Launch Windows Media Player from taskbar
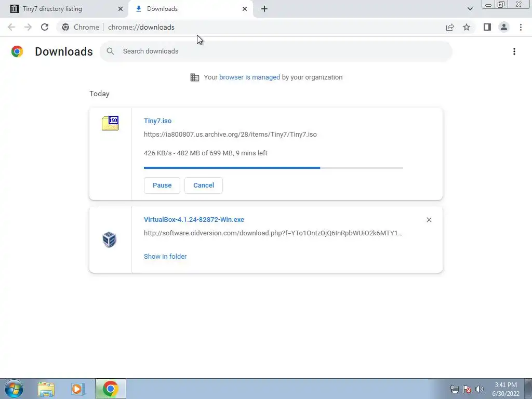Screen dimensions: 532x399 point(77,389)
